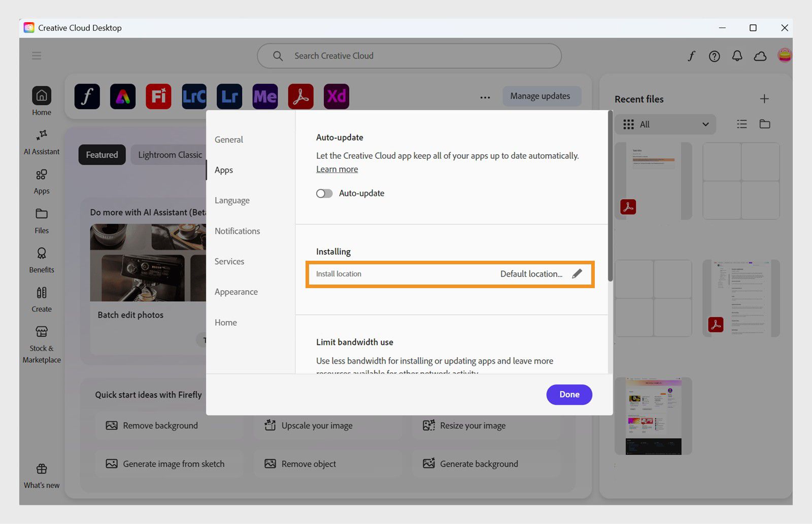Click Resize your image quick action

click(x=486, y=426)
